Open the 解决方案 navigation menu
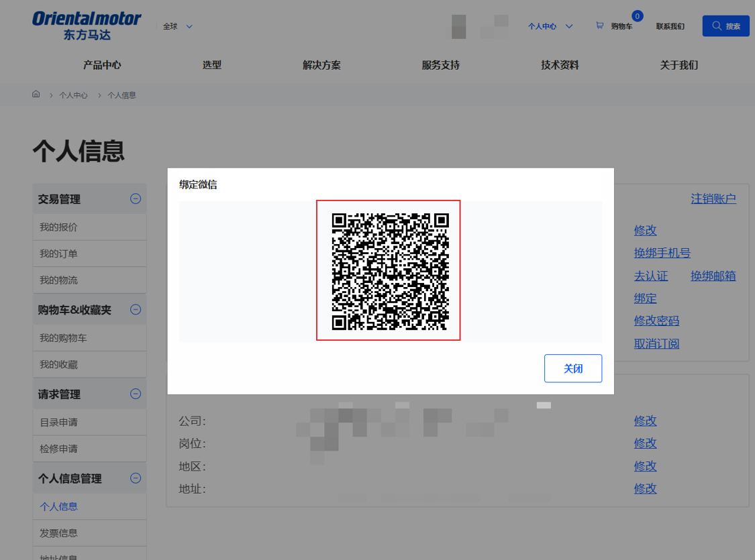The height and width of the screenshot is (560, 755). pyautogui.click(x=321, y=65)
